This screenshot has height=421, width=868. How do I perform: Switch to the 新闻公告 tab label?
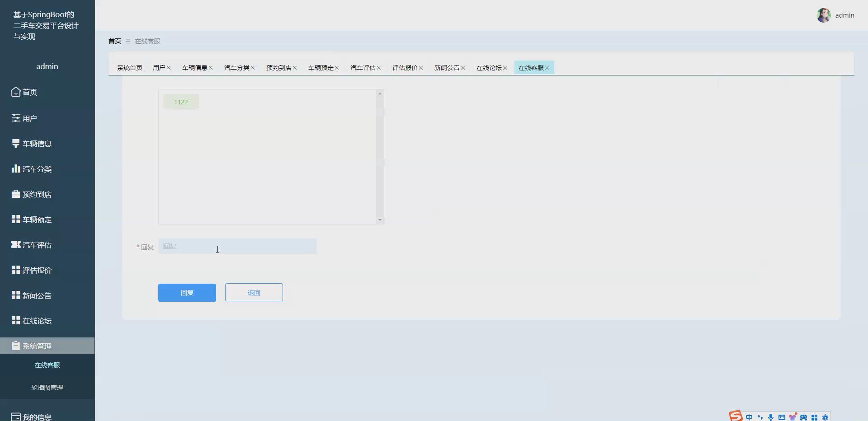click(447, 68)
